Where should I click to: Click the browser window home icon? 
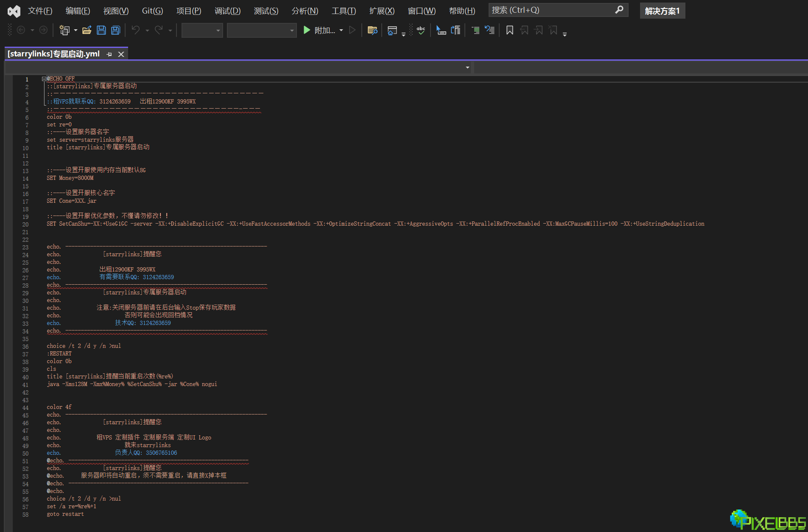coord(392,30)
